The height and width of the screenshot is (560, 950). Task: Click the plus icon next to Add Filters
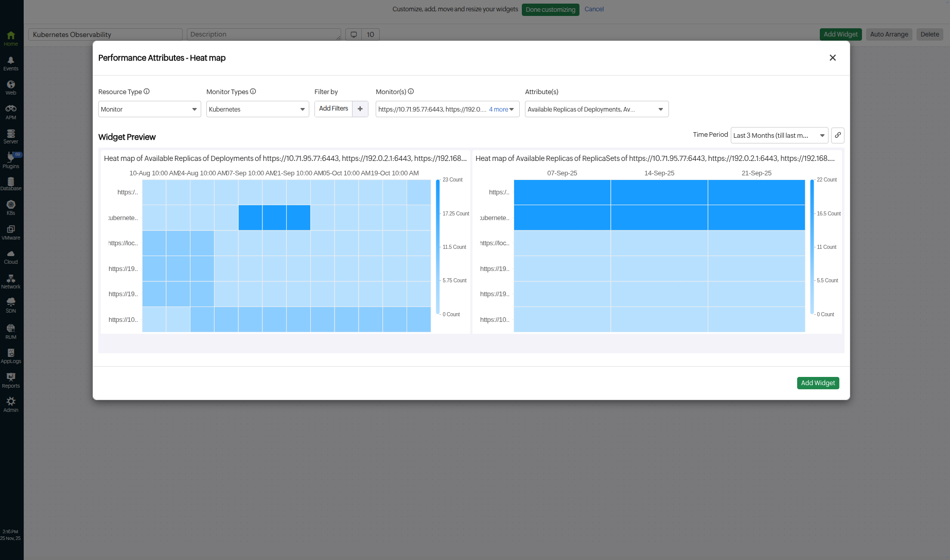pyautogui.click(x=360, y=109)
